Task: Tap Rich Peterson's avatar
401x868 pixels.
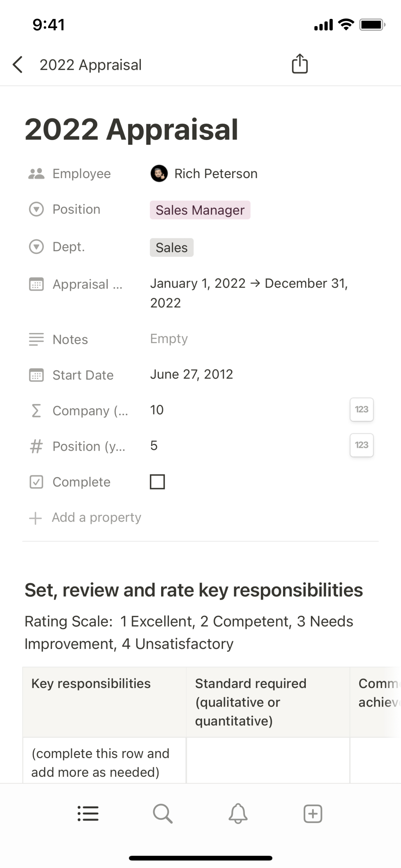Action: click(159, 174)
